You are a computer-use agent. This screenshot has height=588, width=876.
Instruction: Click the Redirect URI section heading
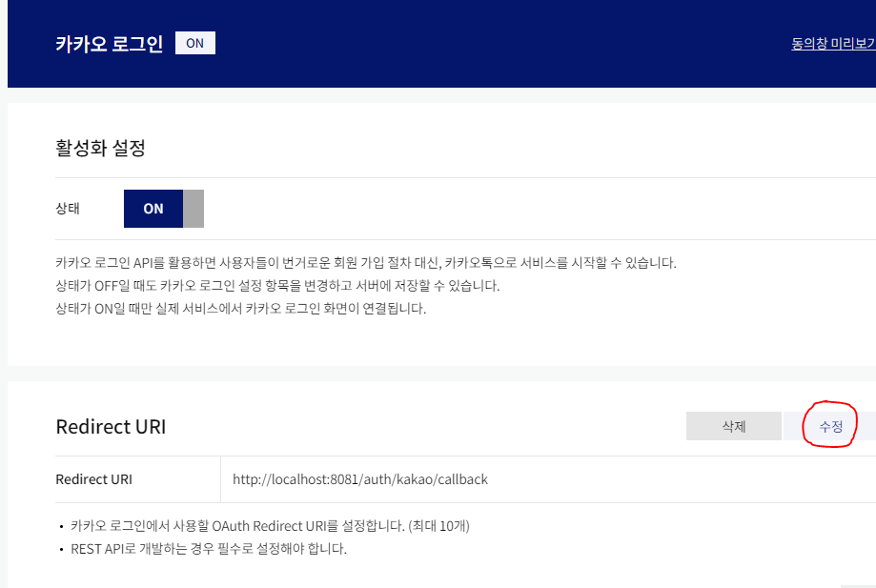[111, 427]
